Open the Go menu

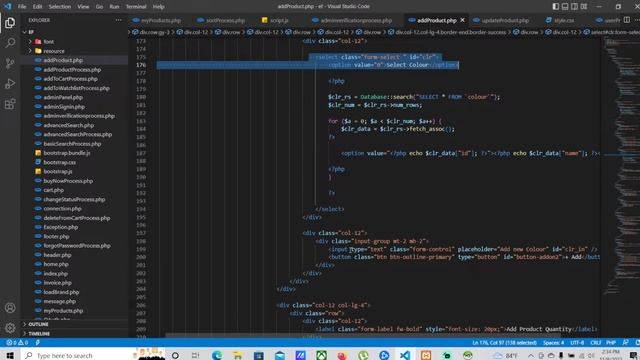(x=99, y=7)
